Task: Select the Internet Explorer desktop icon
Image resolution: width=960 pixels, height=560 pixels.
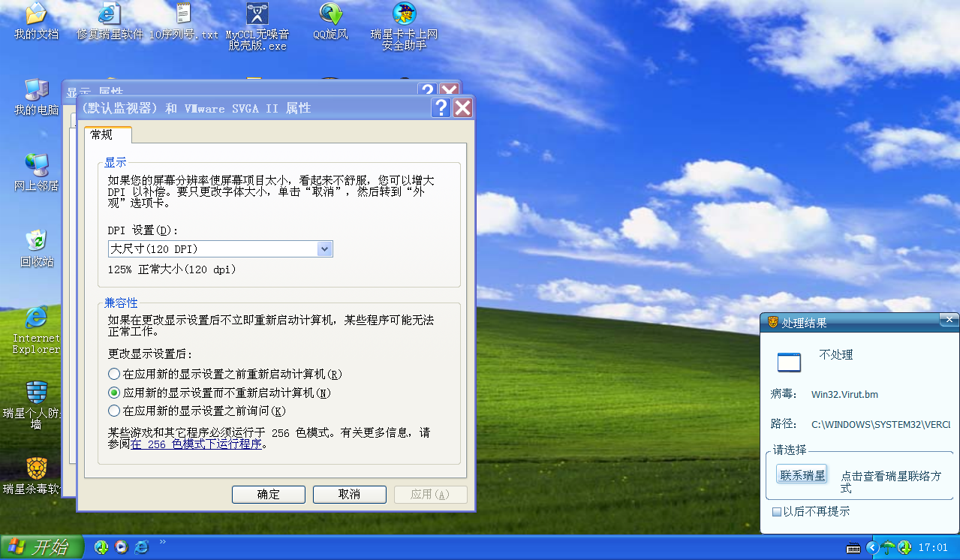Action: [36, 330]
